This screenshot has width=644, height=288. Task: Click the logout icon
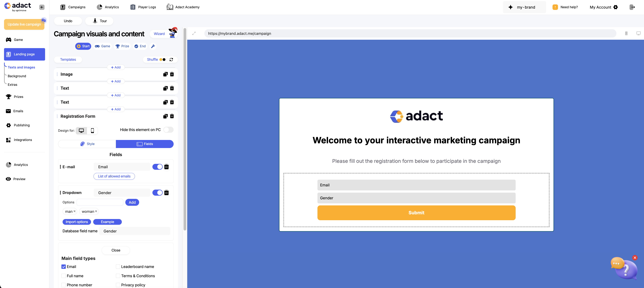point(632,7)
